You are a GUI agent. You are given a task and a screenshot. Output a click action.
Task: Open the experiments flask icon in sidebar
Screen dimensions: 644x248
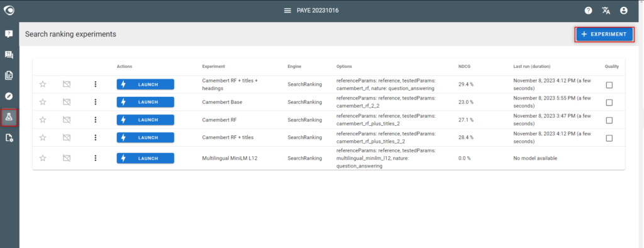tap(9, 117)
